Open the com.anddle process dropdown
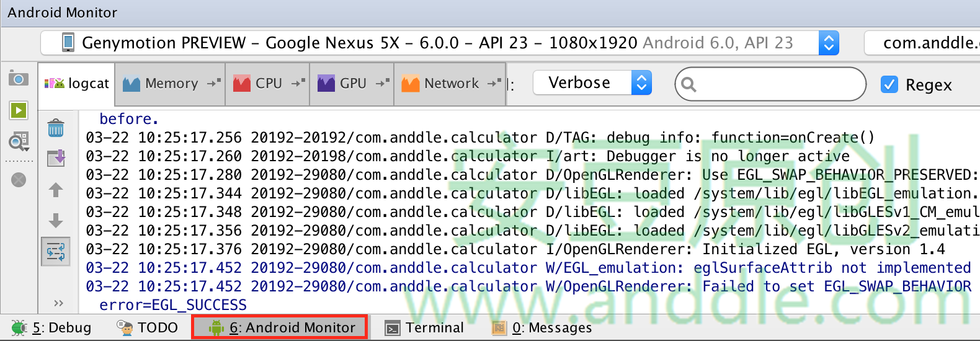The width and height of the screenshot is (980, 341). [x=924, y=43]
